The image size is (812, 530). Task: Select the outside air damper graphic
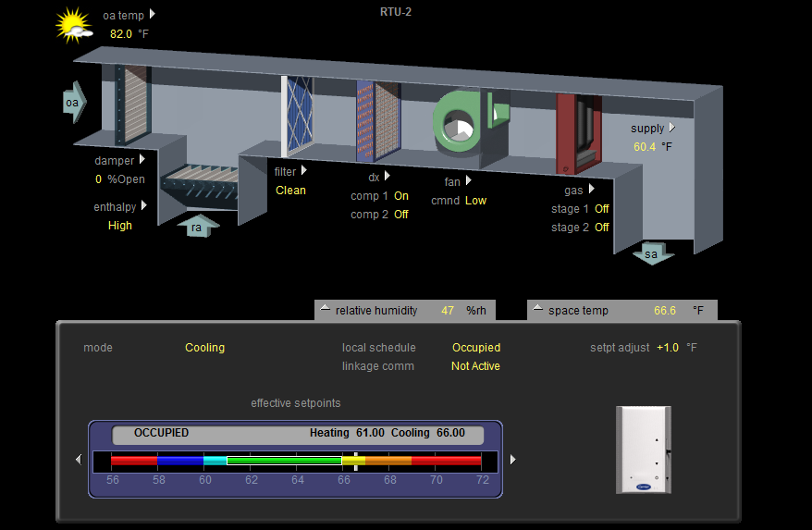click(133, 105)
